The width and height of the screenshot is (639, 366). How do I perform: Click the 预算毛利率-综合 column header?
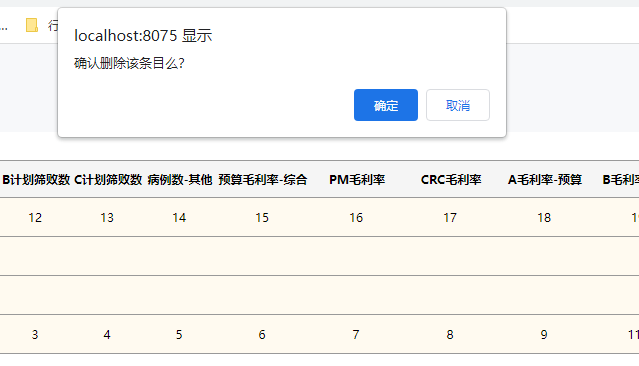point(262,180)
